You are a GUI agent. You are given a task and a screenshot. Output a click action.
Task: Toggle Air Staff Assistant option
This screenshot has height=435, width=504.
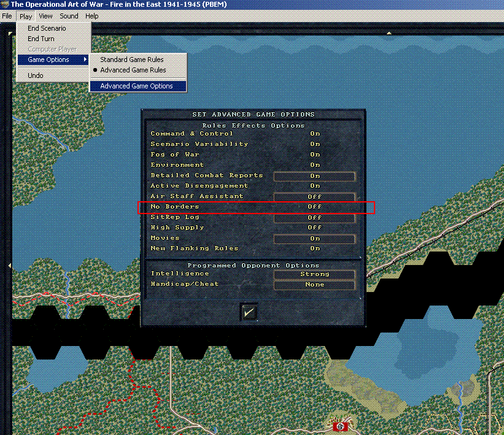(314, 196)
